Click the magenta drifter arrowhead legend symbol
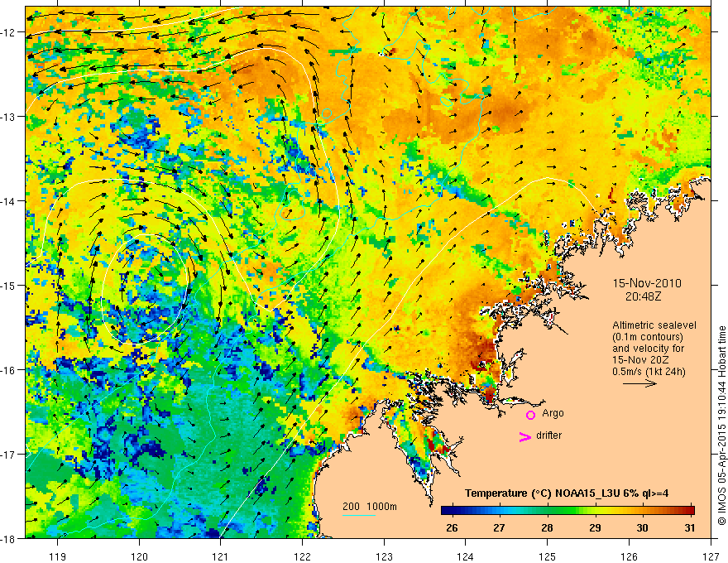Screen dimensions: 728x563 [525, 437]
